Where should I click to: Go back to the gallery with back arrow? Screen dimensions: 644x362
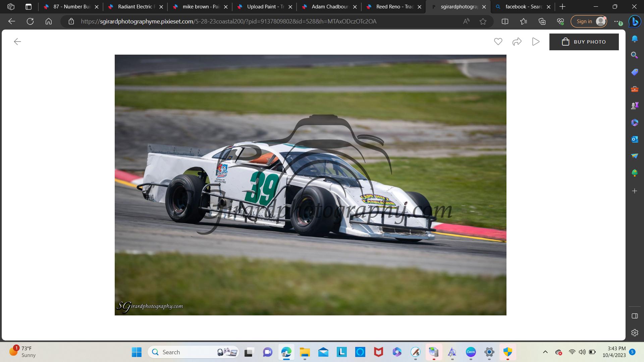pyautogui.click(x=17, y=41)
